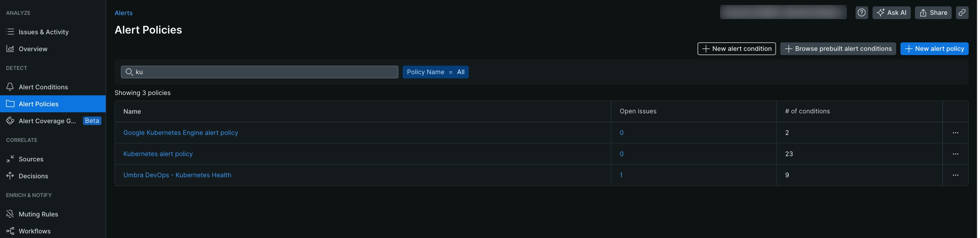980x238 pixels.
Task: Open Alert Coverage Gaps beta page
Action: [x=47, y=121]
